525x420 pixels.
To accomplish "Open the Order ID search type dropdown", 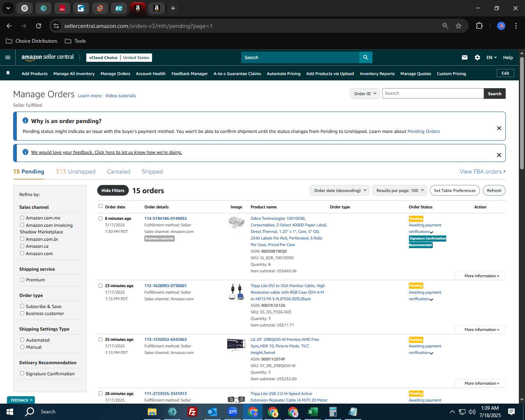I will click(365, 94).
